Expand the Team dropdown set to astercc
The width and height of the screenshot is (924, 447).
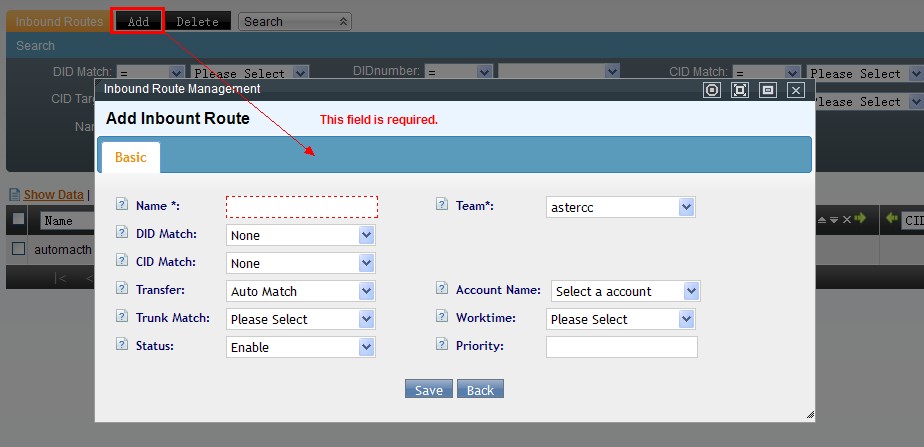point(620,207)
